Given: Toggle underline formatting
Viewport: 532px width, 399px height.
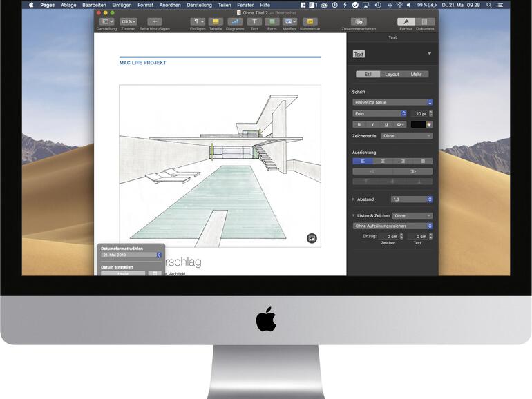Looking at the screenshot, I should [x=386, y=125].
